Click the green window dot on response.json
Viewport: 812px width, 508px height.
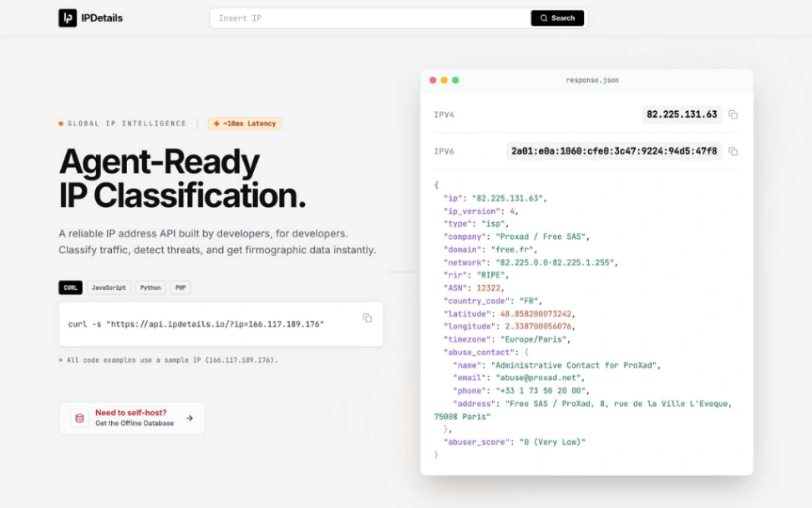[456, 80]
